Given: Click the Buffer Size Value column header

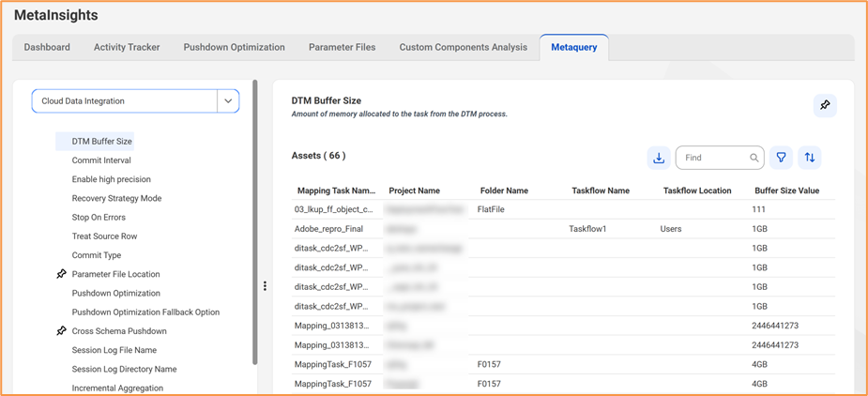Looking at the screenshot, I should pyautogui.click(x=786, y=190).
